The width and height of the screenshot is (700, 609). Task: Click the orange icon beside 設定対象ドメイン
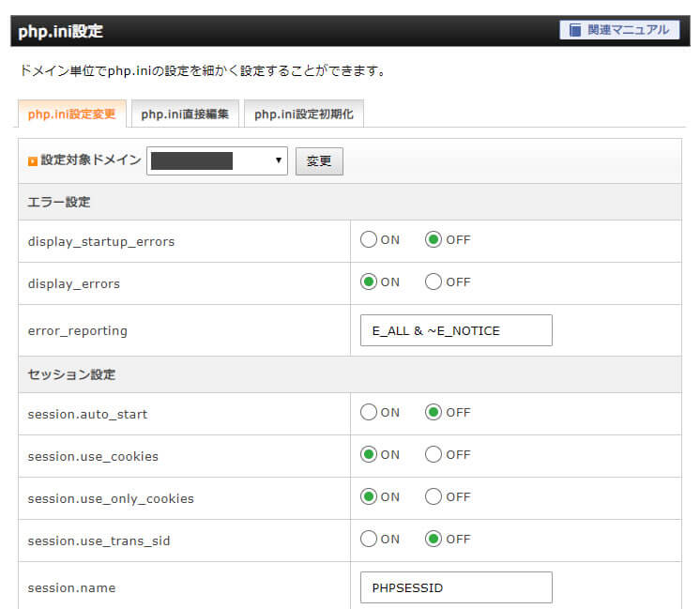point(32,160)
